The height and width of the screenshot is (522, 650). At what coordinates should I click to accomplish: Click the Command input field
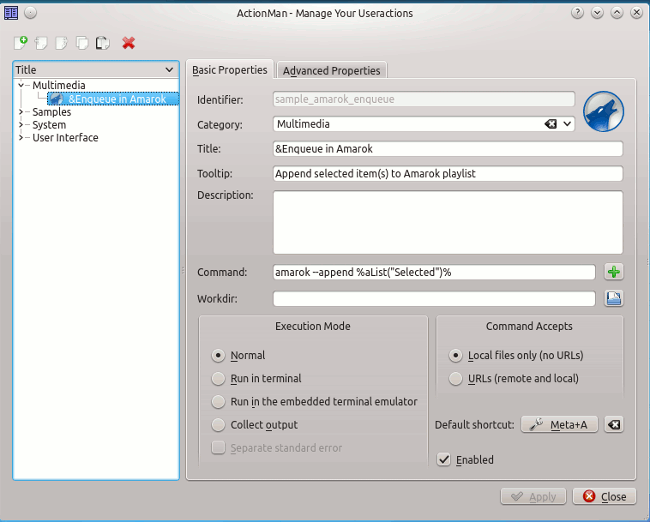[x=434, y=272]
